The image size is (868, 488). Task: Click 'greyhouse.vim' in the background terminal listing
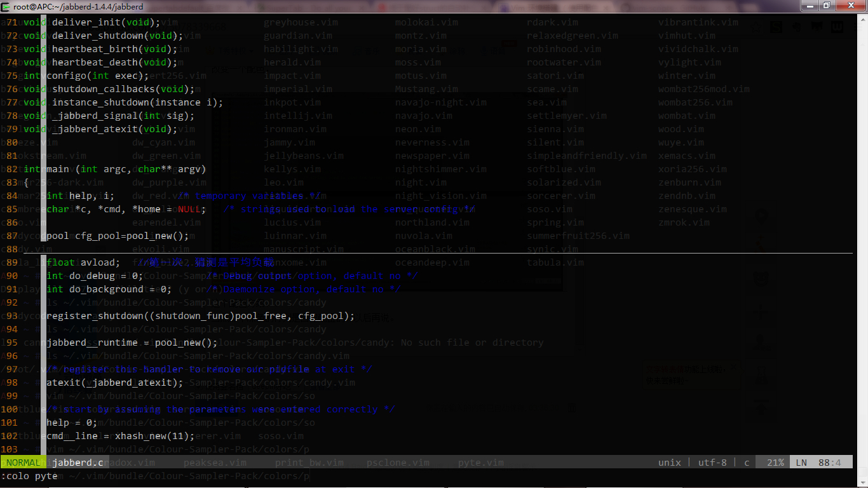[x=301, y=22]
